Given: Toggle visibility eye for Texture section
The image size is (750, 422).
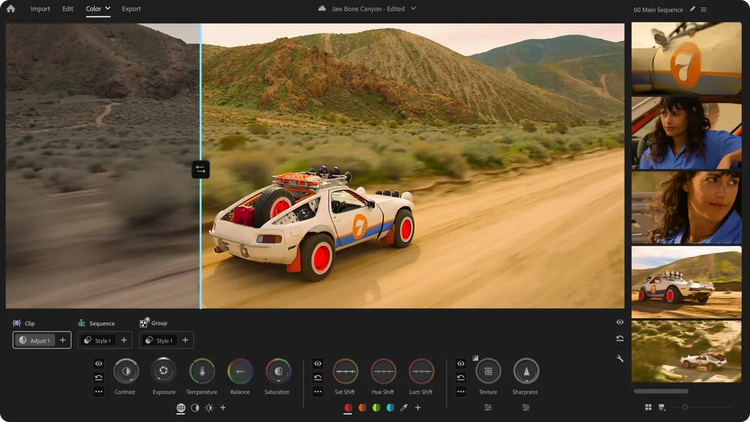Looking at the screenshot, I should [x=459, y=363].
